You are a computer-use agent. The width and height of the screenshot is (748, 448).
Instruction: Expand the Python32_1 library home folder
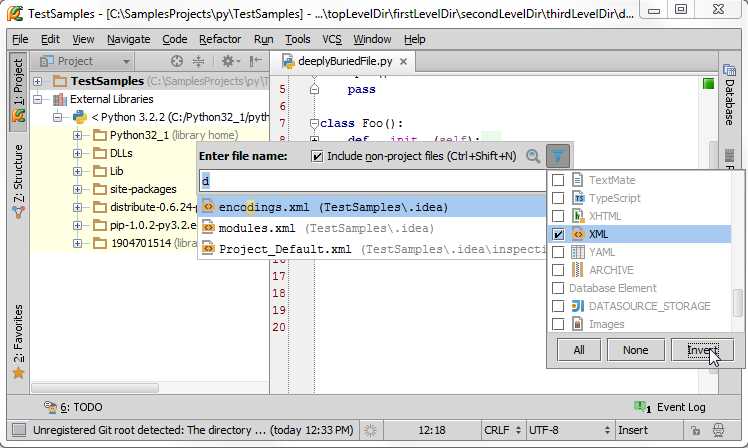(x=77, y=135)
